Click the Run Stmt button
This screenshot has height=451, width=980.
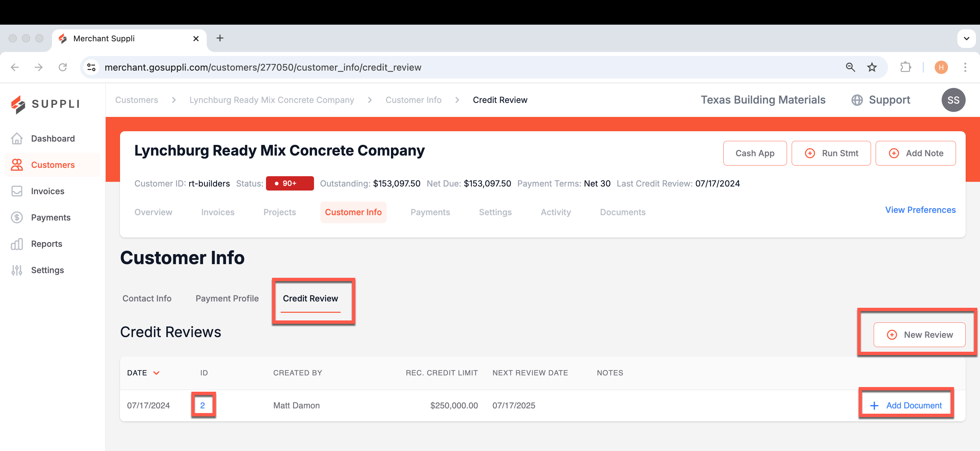(x=831, y=153)
